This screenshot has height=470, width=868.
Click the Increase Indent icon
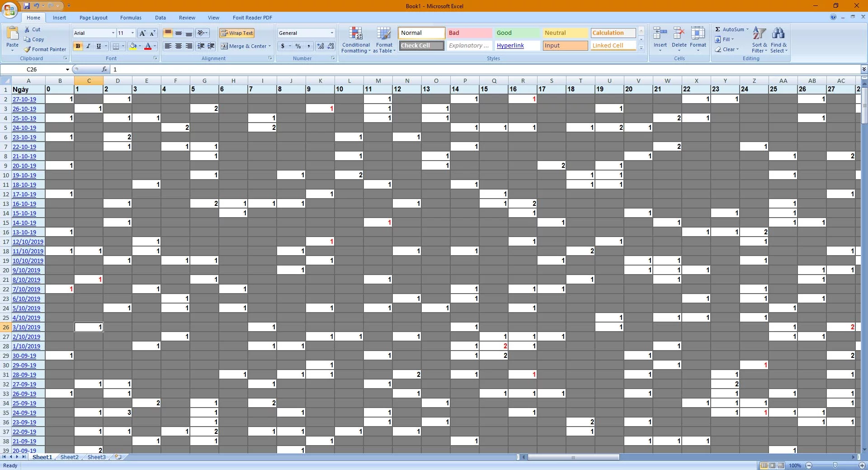point(211,46)
